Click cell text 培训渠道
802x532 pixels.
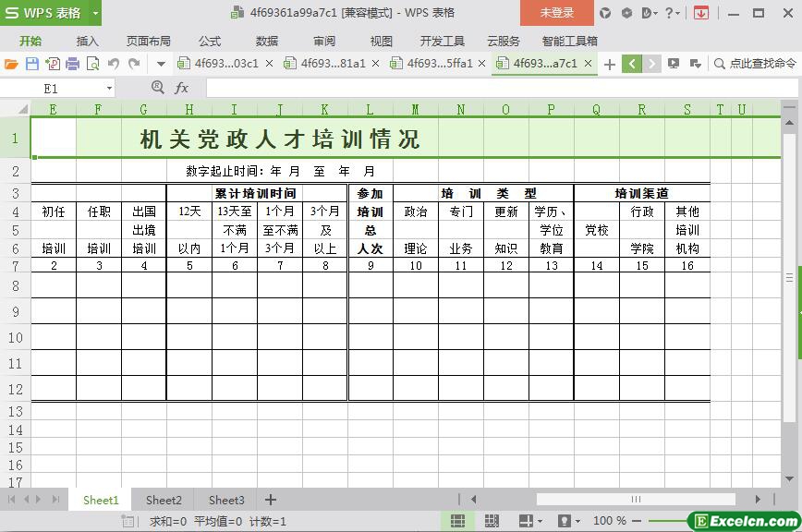pos(641,193)
